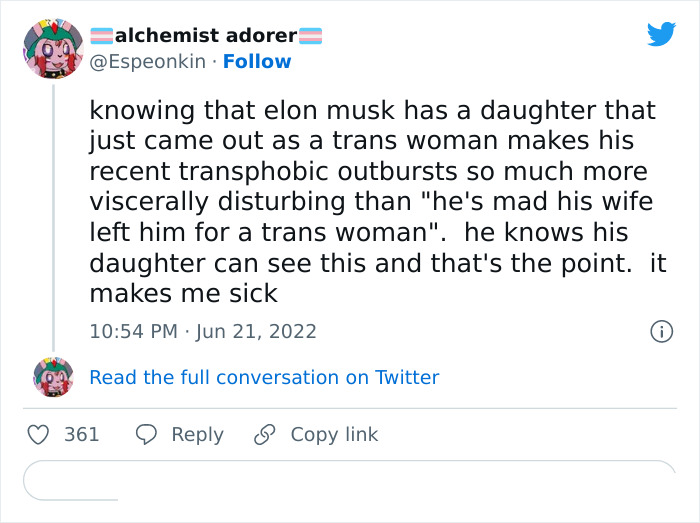Click the tweet body text
Image resolution: width=700 pixels, height=523 pixels.
pyautogui.click(x=371, y=202)
